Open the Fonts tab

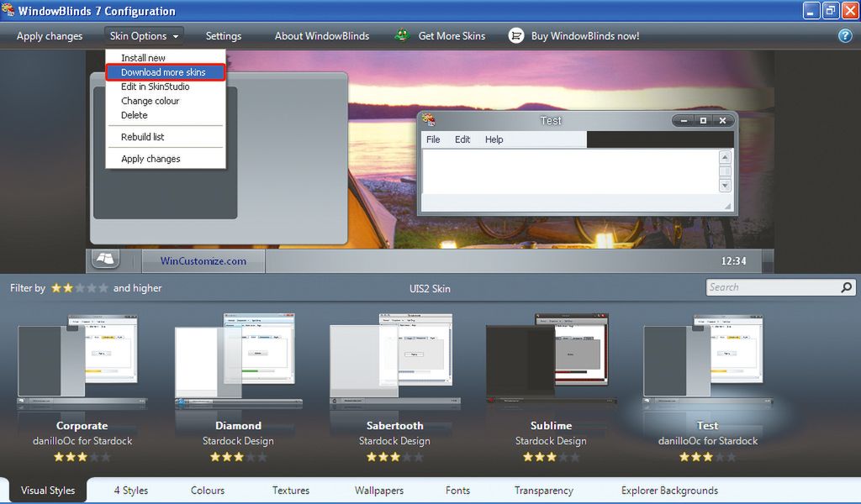tap(457, 491)
